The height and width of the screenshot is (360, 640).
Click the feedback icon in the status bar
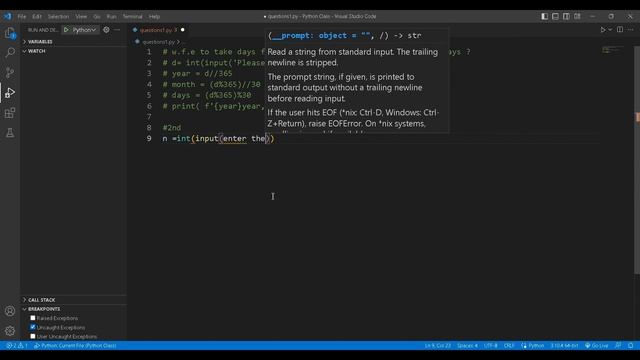(x=618, y=345)
